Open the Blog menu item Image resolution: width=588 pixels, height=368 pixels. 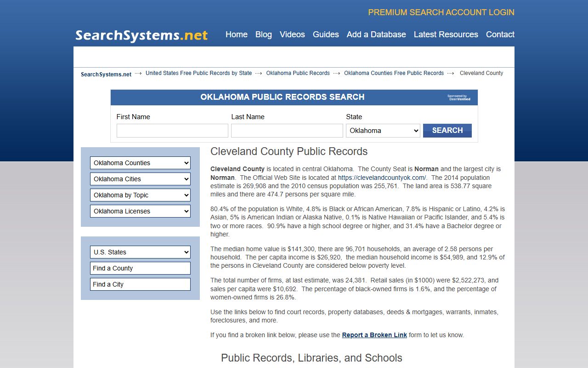[x=264, y=34]
